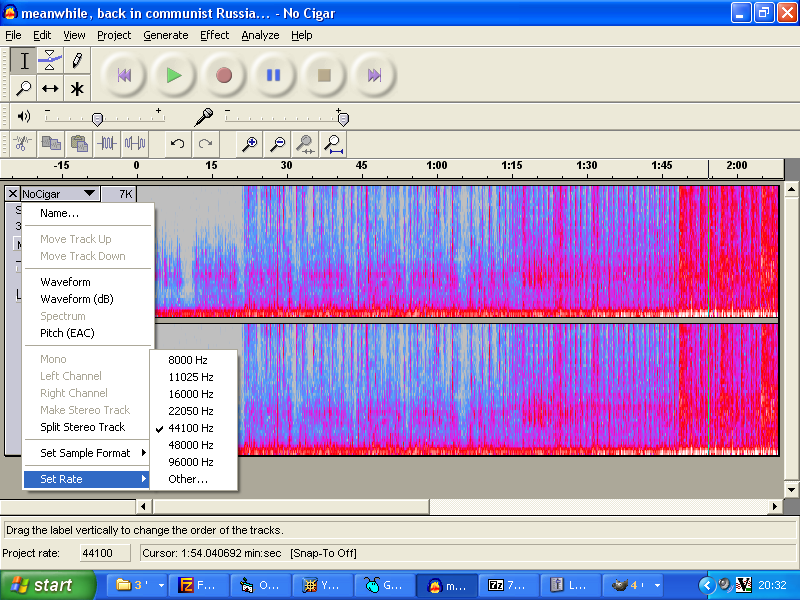Click the Zoom In magnifier icon
The image size is (800, 600).
pos(250,143)
